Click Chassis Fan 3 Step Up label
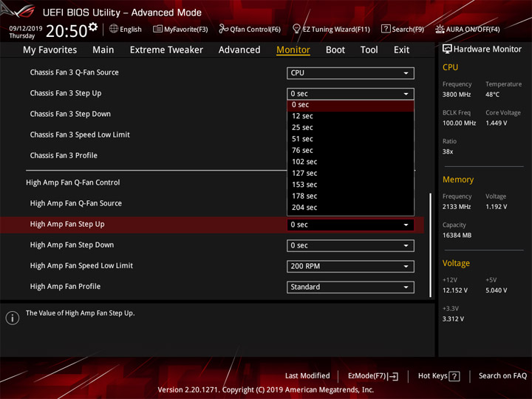532x399 pixels. click(x=66, y=93)
